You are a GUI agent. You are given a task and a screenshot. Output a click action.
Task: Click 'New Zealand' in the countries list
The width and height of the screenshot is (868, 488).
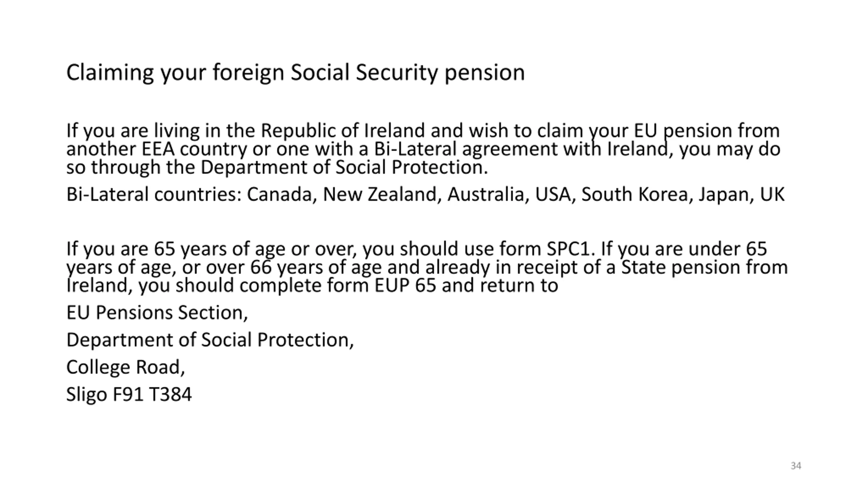tap(380, 195)
